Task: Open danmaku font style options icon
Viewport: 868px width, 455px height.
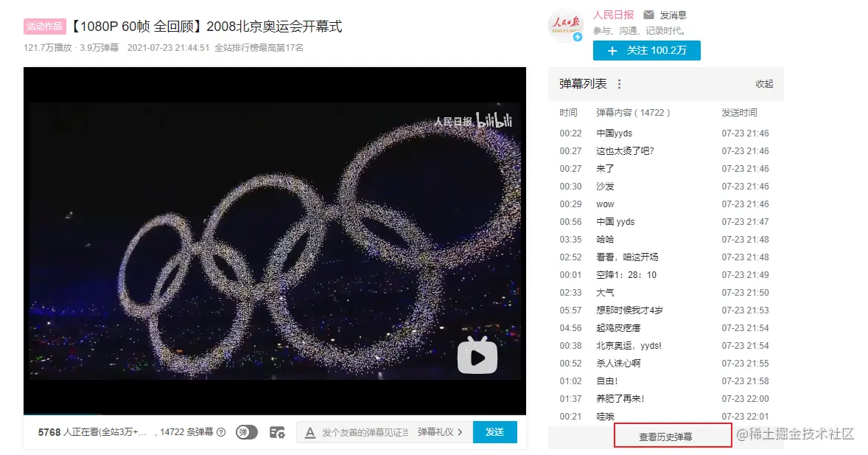Action: [x=310, y=432]
